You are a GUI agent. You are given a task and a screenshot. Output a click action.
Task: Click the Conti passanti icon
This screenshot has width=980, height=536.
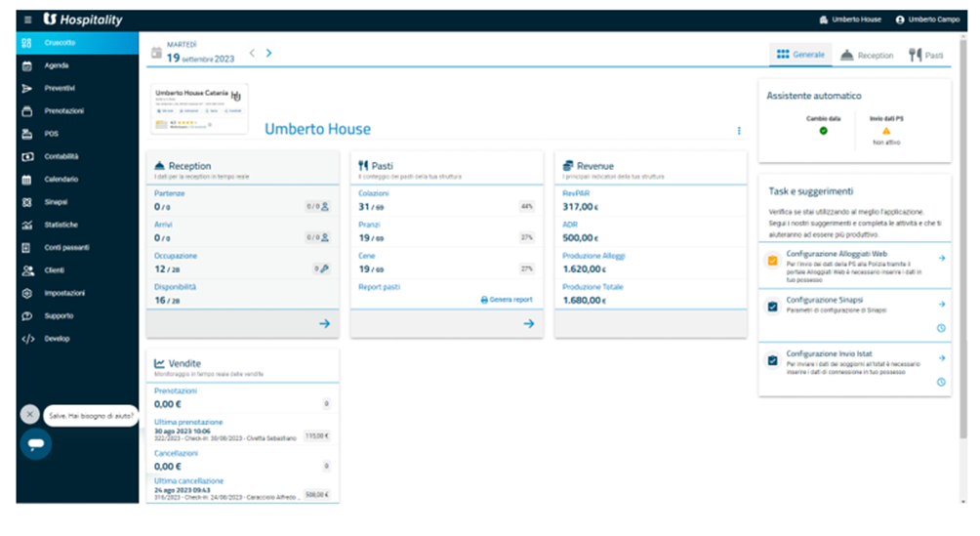click(x=26, y=248)
